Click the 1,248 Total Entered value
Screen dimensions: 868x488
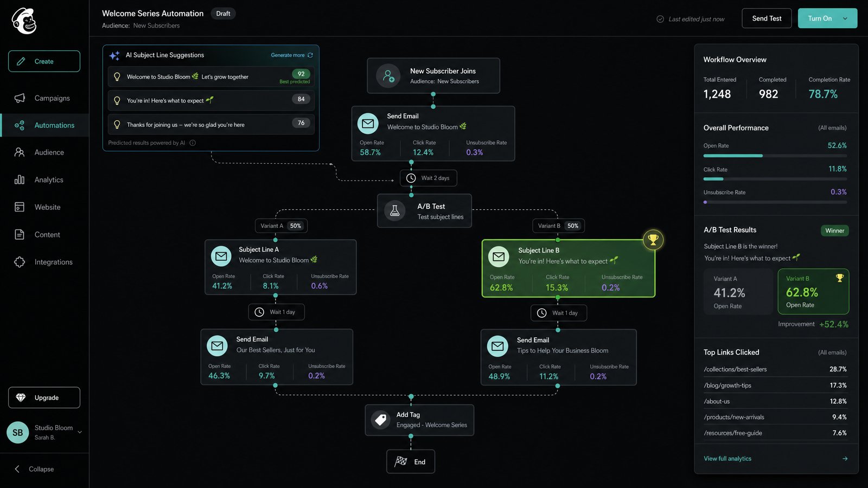click(717, 94)
